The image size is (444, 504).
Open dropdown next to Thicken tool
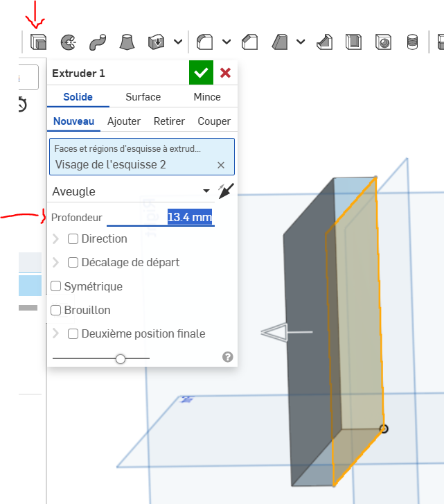178,42
